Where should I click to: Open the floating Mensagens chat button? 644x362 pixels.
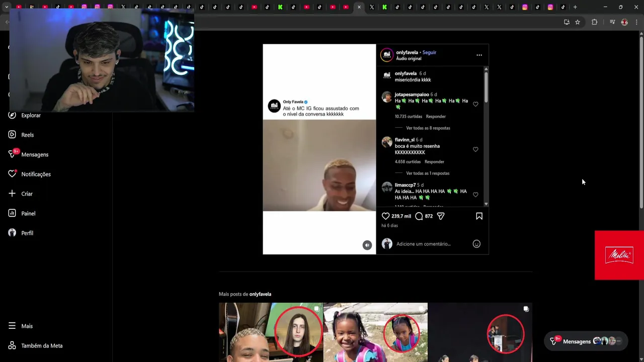(586, 341)
